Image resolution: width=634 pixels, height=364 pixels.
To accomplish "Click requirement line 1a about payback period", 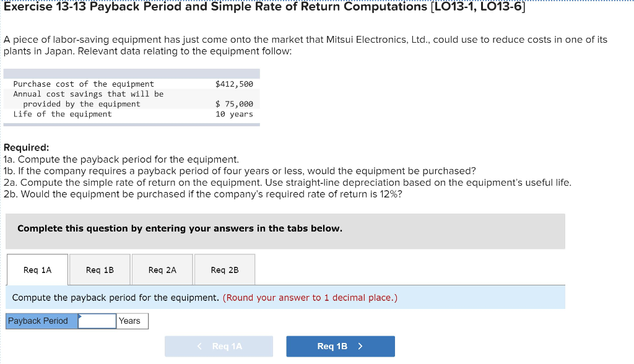I will click(121, 160).
